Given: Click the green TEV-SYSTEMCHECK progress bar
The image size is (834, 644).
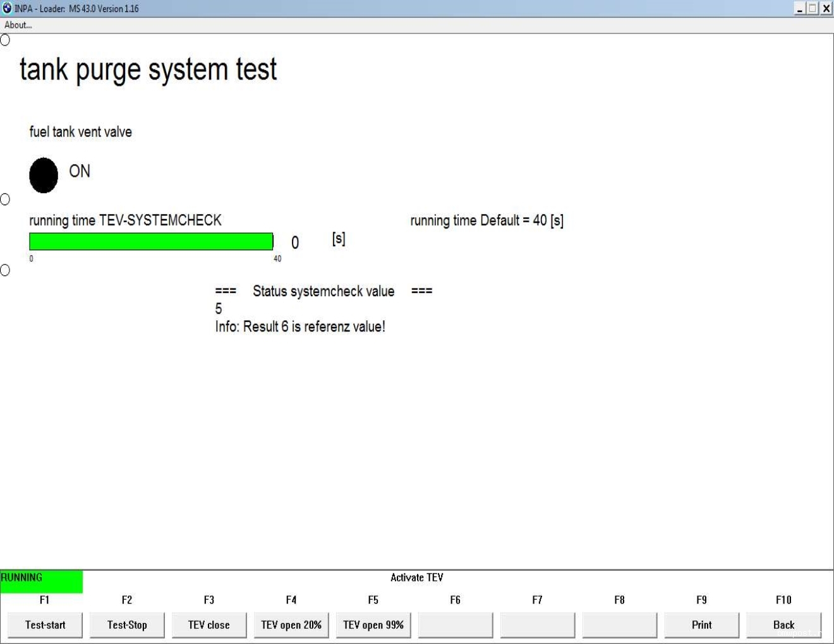Looking at the screenshot, I should [x=151, y=241].
